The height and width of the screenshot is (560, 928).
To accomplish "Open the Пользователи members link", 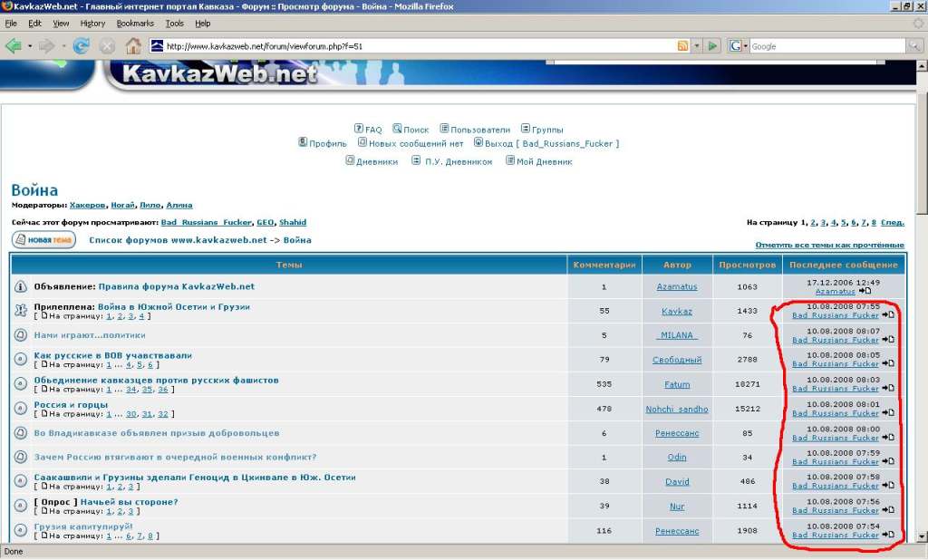I will tap(480, 129).
